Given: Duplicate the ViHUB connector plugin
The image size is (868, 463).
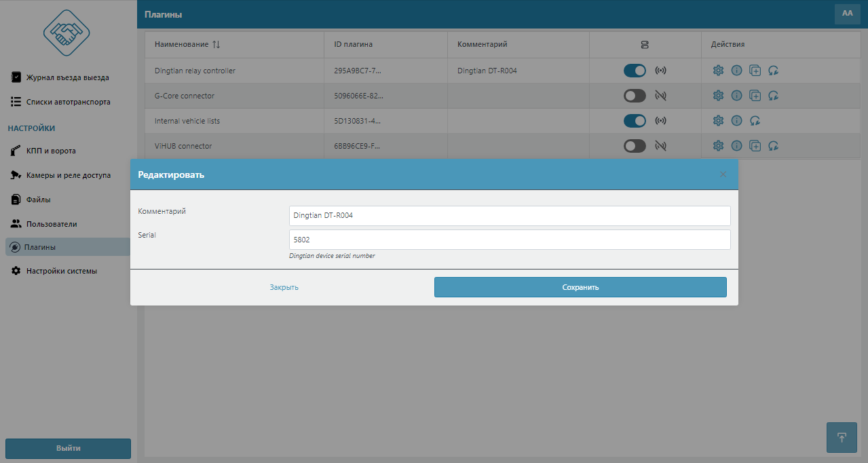Looking at the screenshot, I should pyautogui.click(x=755, y=146).
